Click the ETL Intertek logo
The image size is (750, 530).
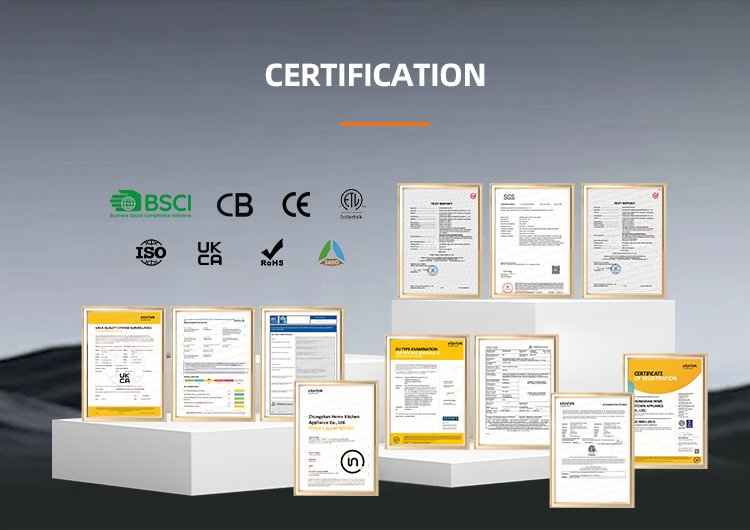352,204
